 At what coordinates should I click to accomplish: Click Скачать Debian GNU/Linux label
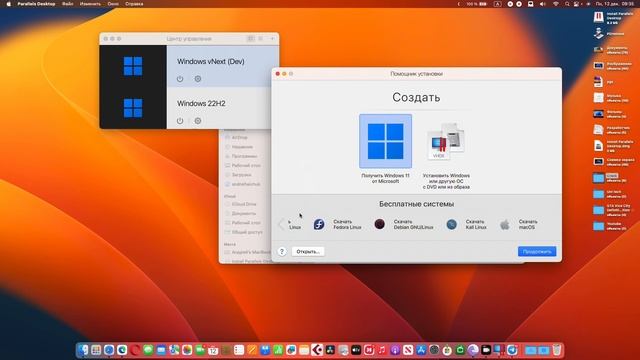click(413, 224)
